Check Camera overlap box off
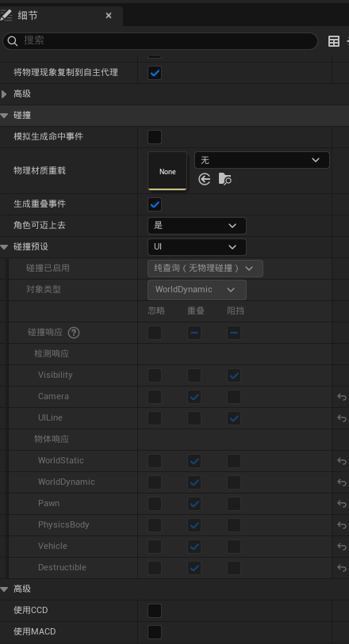Screen dimensions: 349x644 (194, 397)
